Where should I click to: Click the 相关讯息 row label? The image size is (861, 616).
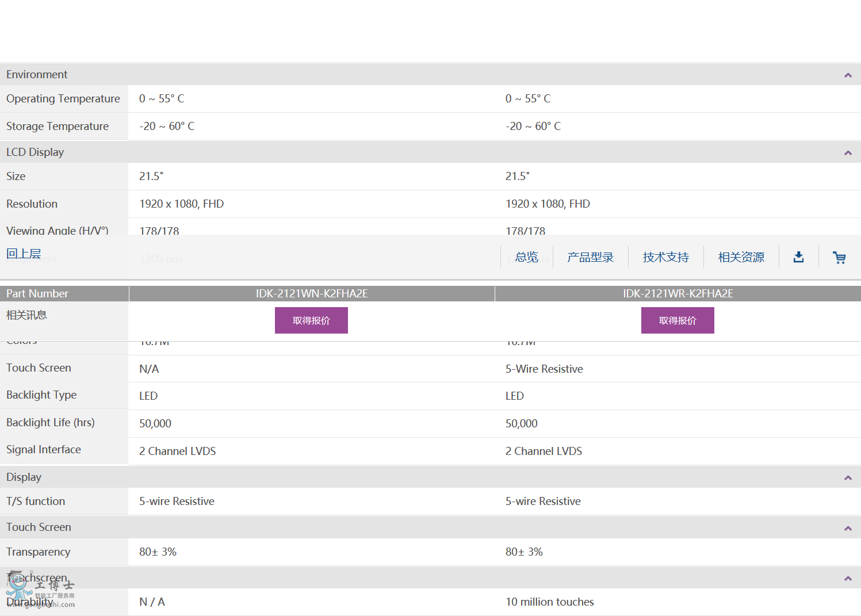pyautogui.click(x=26, y=315)
